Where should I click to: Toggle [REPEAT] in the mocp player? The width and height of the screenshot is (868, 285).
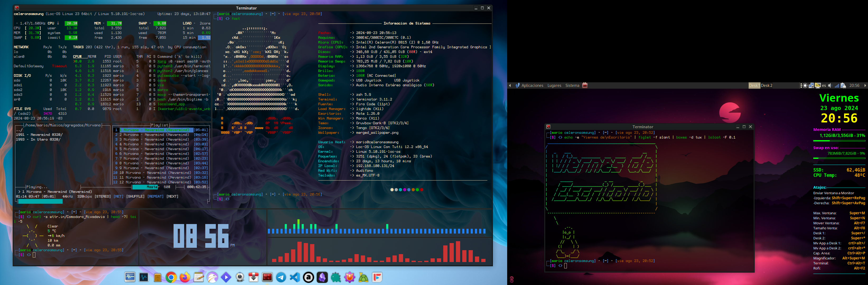click(x=155, y=197)
